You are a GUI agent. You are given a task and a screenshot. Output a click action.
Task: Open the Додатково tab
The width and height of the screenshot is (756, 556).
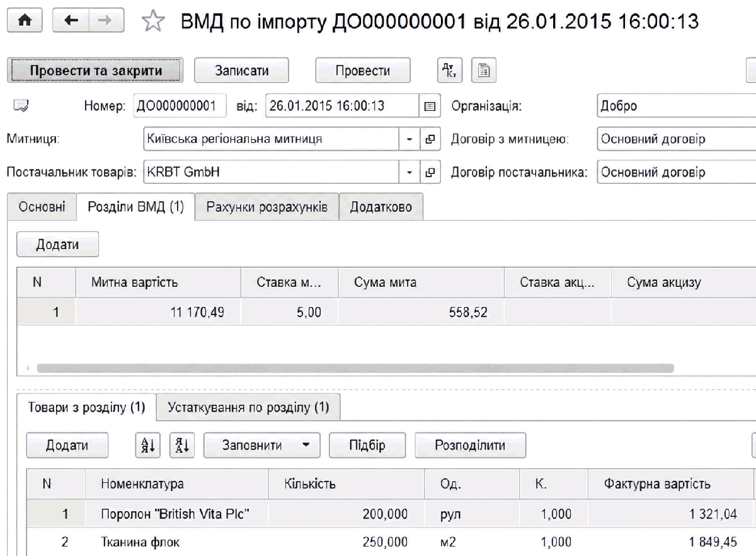pos(381,208)
